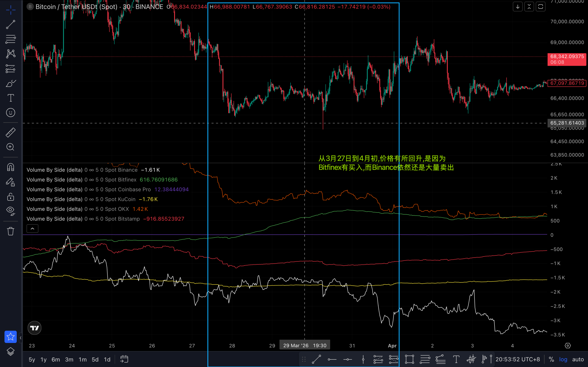Open the go to date calendar

point(124,359)
